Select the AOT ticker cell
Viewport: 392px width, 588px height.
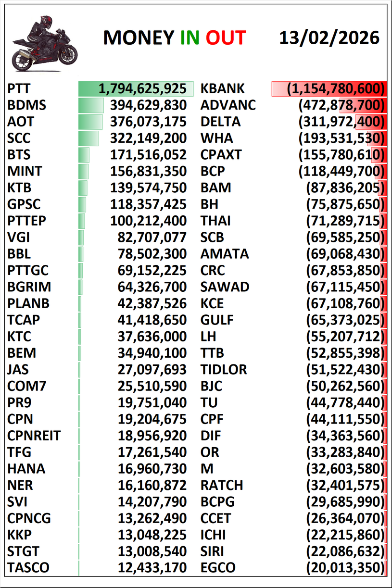(21, 122)
